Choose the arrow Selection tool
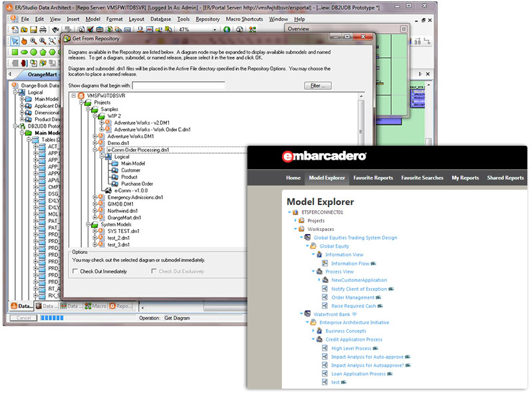The image size is (532, 394). coord(15,41)
